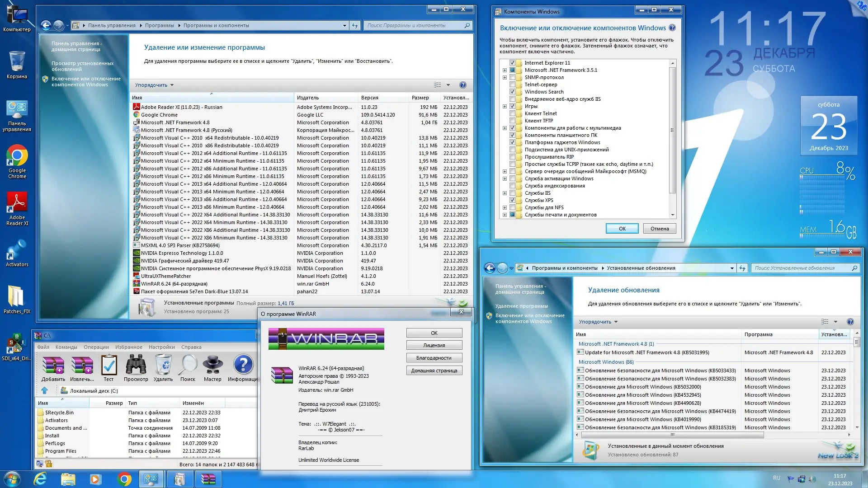Image resolution: width=868 pixels, height=488 pixels.
Task: Toggle the Службы XPS checkbox
Action: tap(512, 200)
